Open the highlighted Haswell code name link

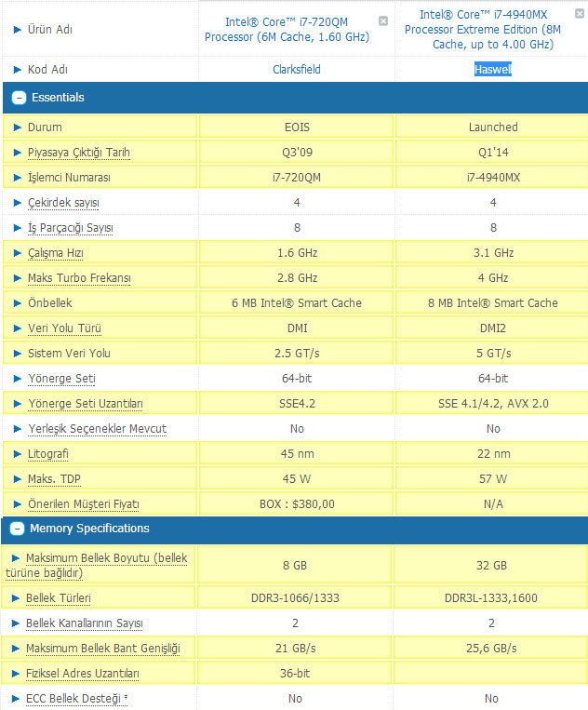(x=493, y=69)
